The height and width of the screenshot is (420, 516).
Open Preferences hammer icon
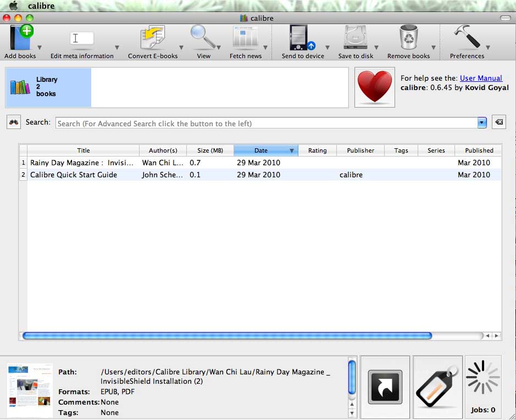[x=467, y=36]
